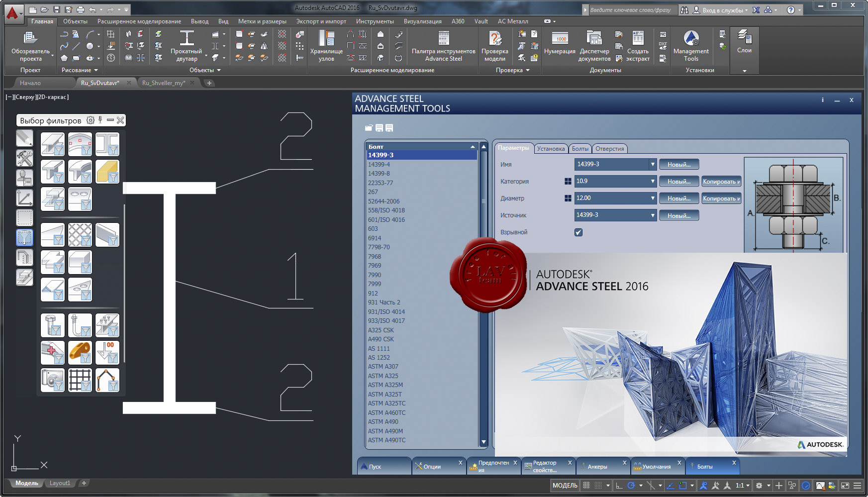
Task: Click the AutoCAD application menu logo
Action: tap(13, 13)
